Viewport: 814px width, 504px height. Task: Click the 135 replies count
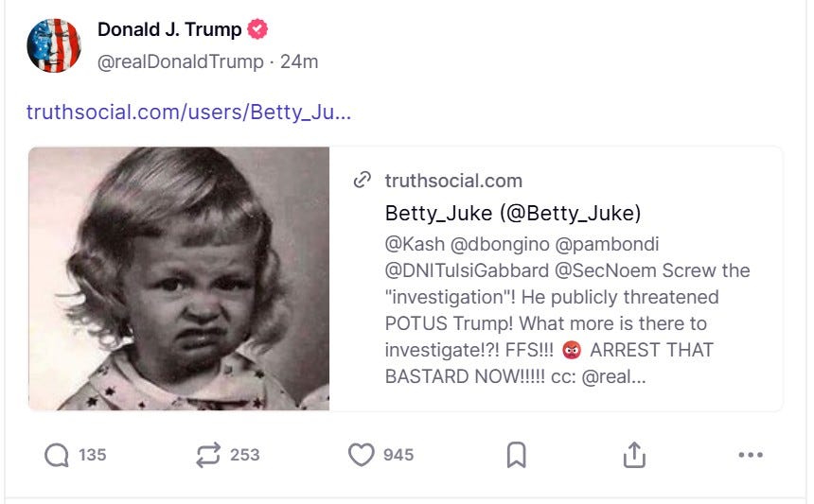[x=93, y=455]
